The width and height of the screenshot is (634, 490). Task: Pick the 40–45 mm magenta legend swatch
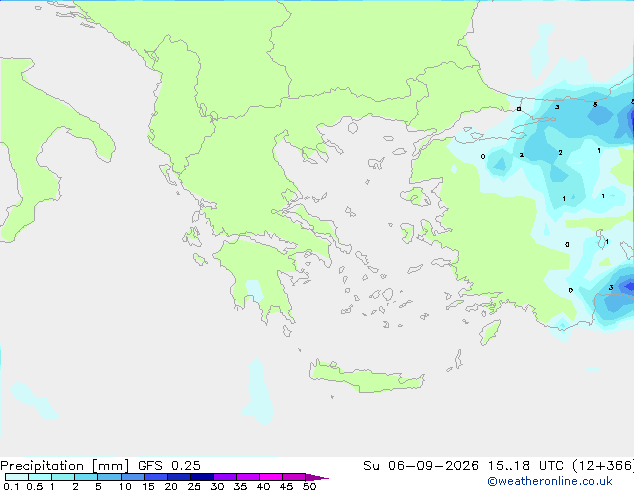[271, 477]
